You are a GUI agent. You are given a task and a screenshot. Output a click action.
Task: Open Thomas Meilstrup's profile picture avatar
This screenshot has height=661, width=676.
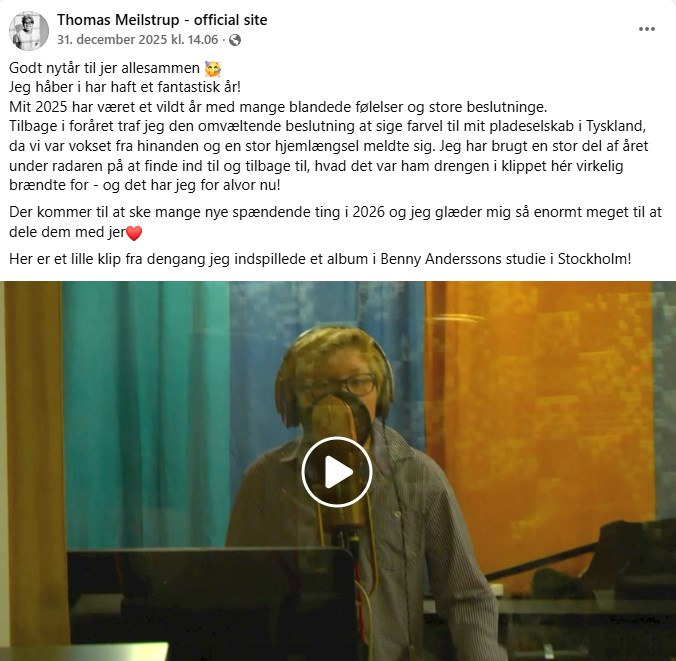[x=29, y=30]
